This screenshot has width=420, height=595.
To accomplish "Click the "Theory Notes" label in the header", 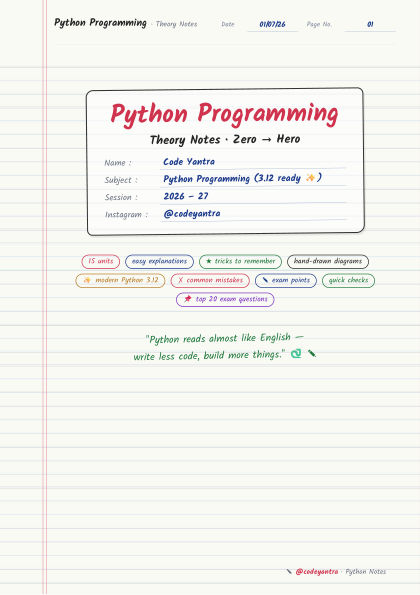I will point(176,24).
